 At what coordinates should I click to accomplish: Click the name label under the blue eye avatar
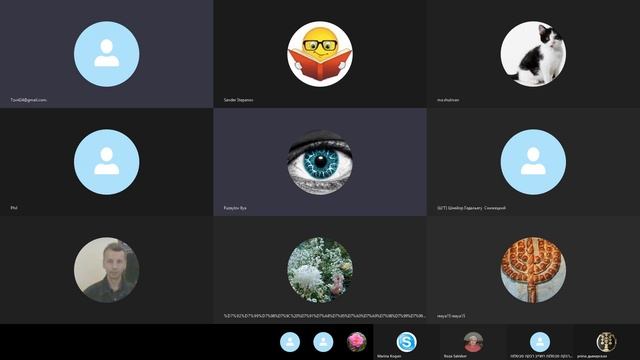[235, 208]
